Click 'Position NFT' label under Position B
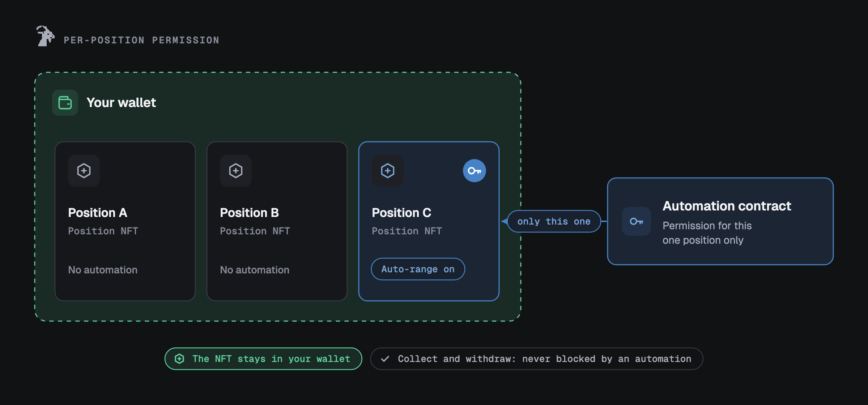 click(x=255, y=231)
